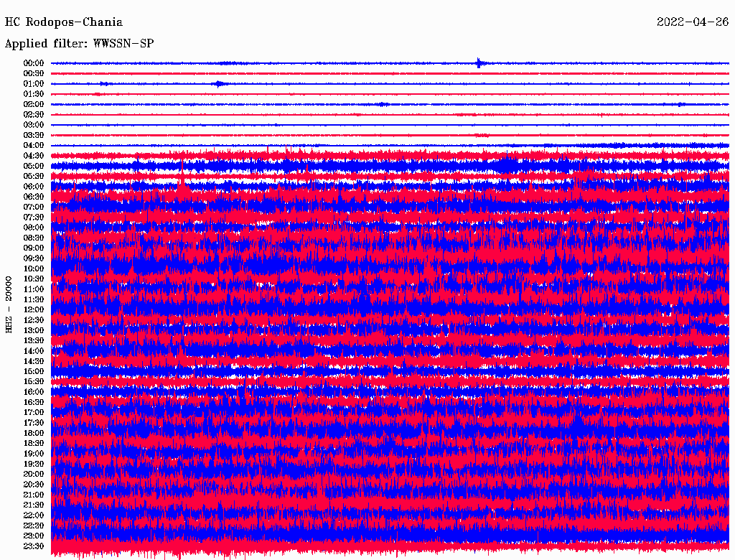Click the 'Applied filter: WWSSN-SP' label
Screen dimensions: 735x560
tap(79, 44)
